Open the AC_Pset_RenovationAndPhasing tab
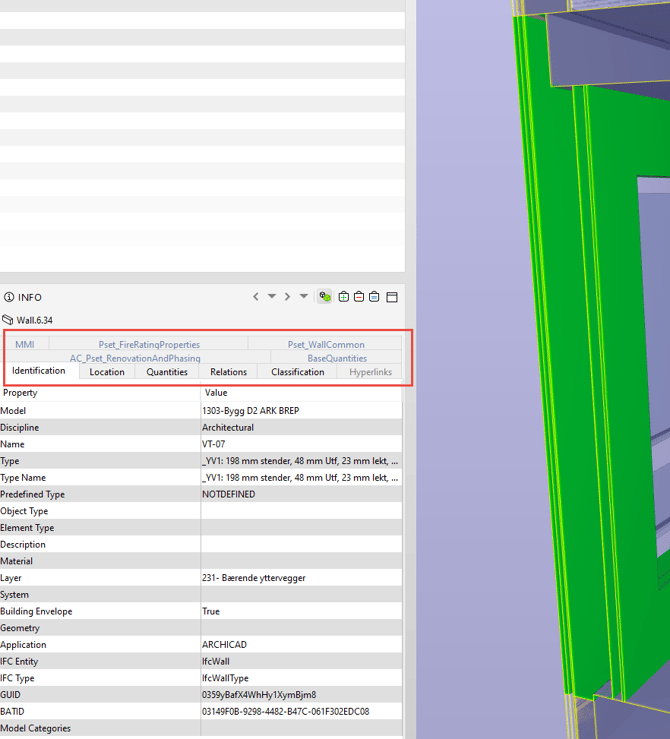The width and height of the screenshot is (670, 739). point(135,358)
